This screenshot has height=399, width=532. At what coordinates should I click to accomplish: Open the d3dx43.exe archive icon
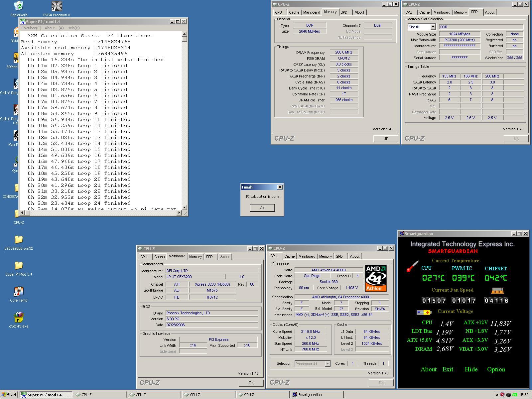[x=19, y=318]
